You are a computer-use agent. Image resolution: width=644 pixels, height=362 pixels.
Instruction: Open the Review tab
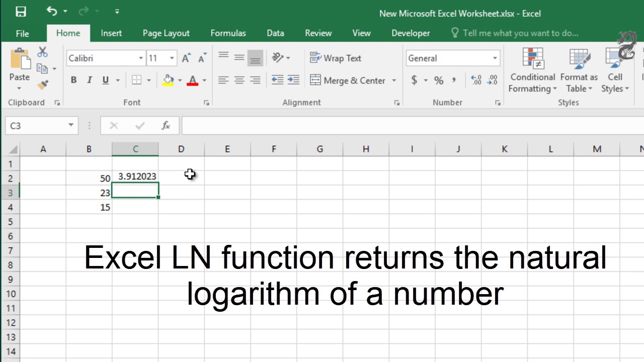(x=318, y=33)
